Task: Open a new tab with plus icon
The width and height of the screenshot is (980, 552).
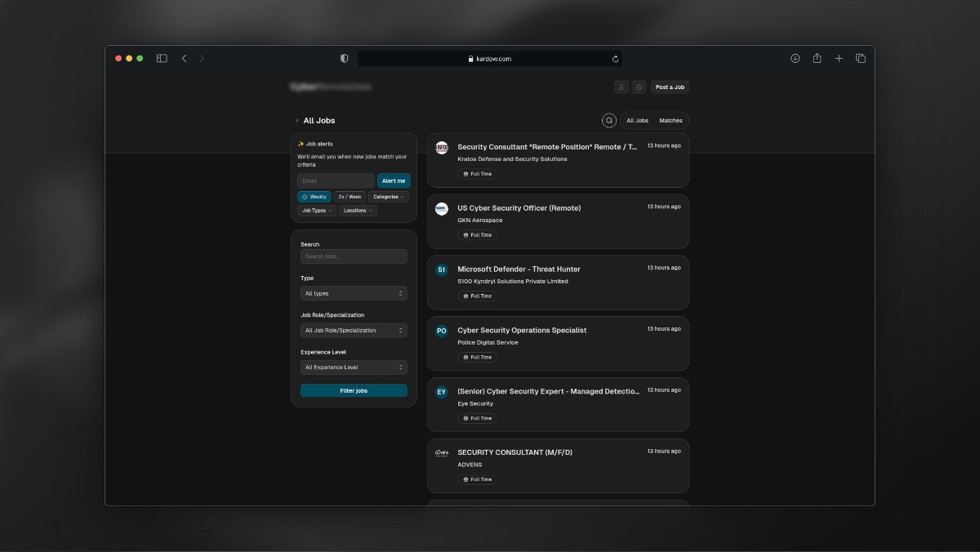Action: click(839, 58)
